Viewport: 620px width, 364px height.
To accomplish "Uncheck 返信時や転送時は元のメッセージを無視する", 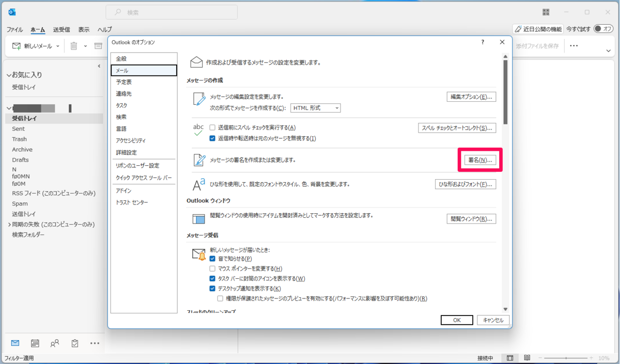I will click(212, 138).
